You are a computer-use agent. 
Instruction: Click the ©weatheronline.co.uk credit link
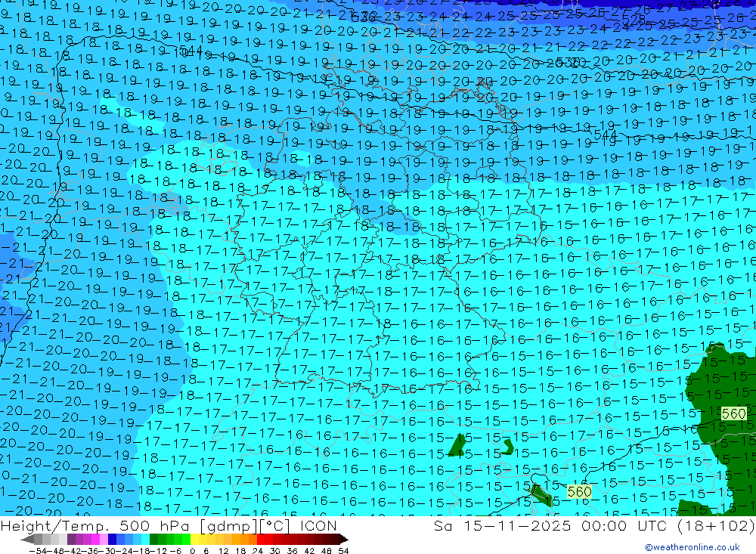point(692,546)
